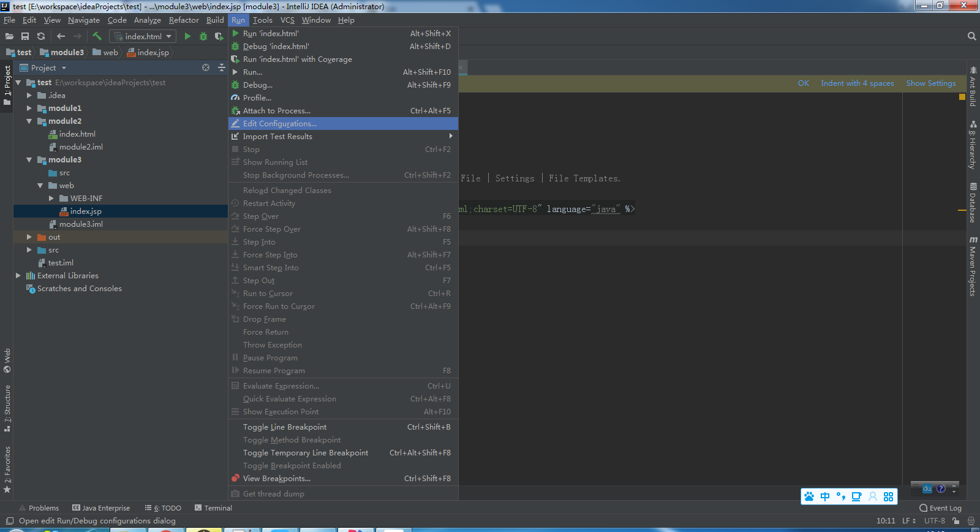Open the Java Enterprise tool tab

[x=101, y=508]
